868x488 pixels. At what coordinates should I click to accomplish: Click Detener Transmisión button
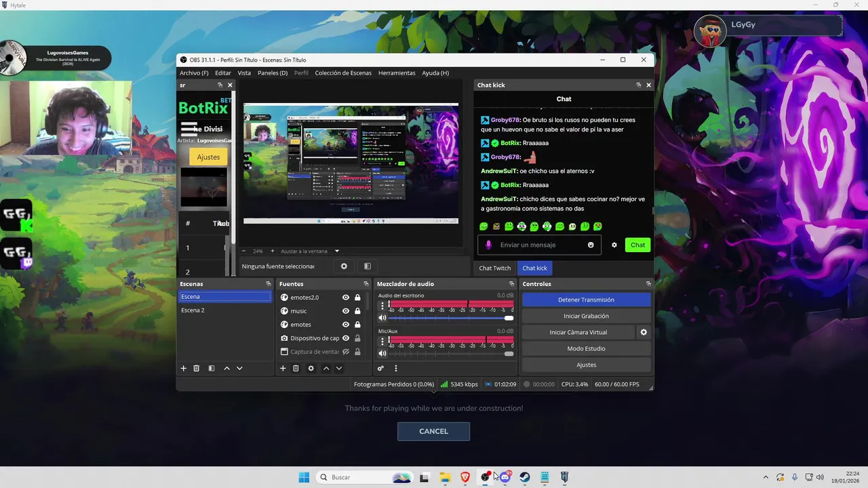586,300
